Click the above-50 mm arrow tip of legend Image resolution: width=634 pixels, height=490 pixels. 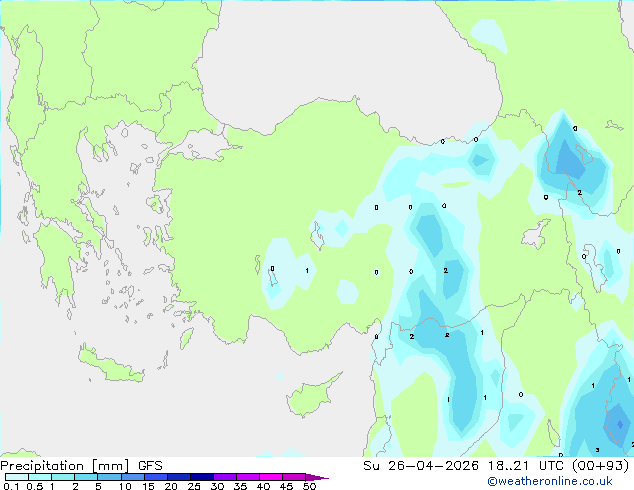[317, 477]
